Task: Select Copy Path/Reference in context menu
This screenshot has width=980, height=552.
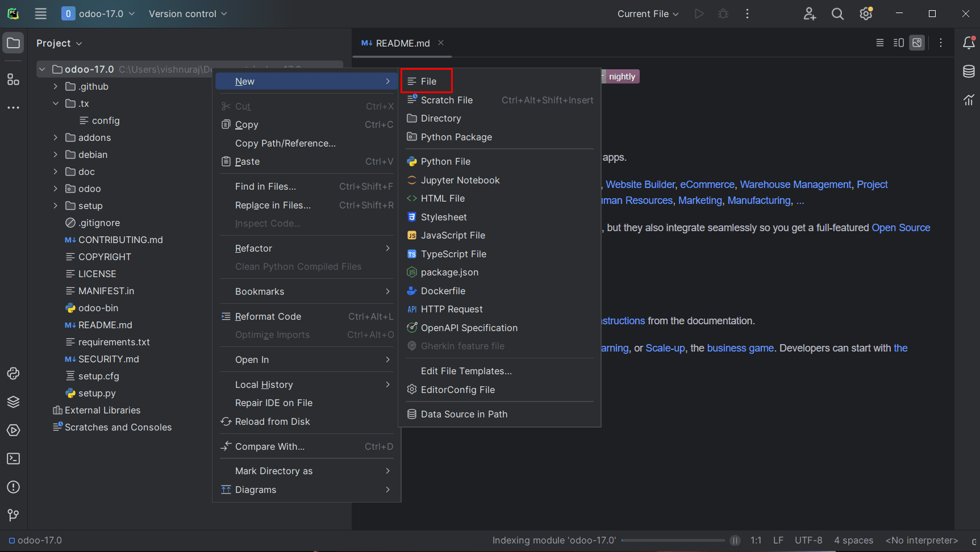Action: click(x=307, y=143)
